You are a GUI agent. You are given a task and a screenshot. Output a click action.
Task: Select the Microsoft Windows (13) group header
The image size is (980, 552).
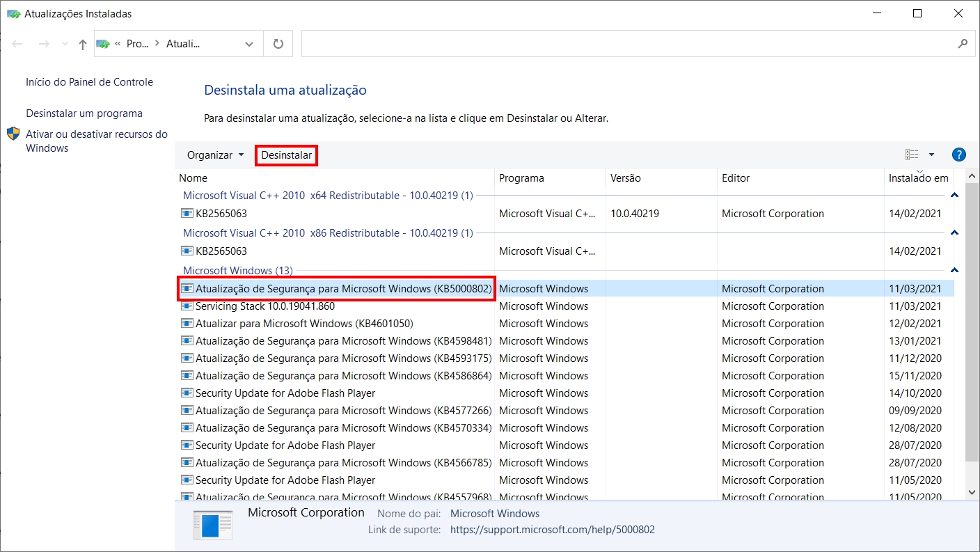pos(238,271)
